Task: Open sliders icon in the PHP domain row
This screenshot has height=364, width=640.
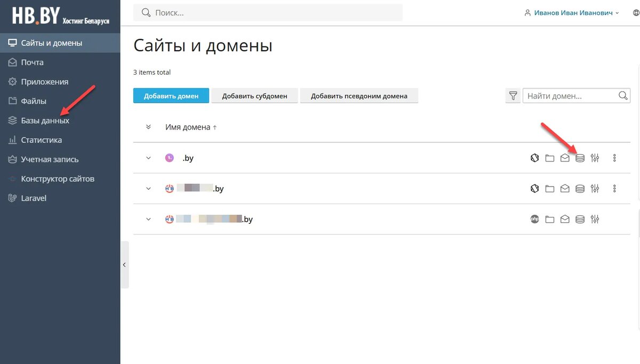Action: tap(595, 219)
